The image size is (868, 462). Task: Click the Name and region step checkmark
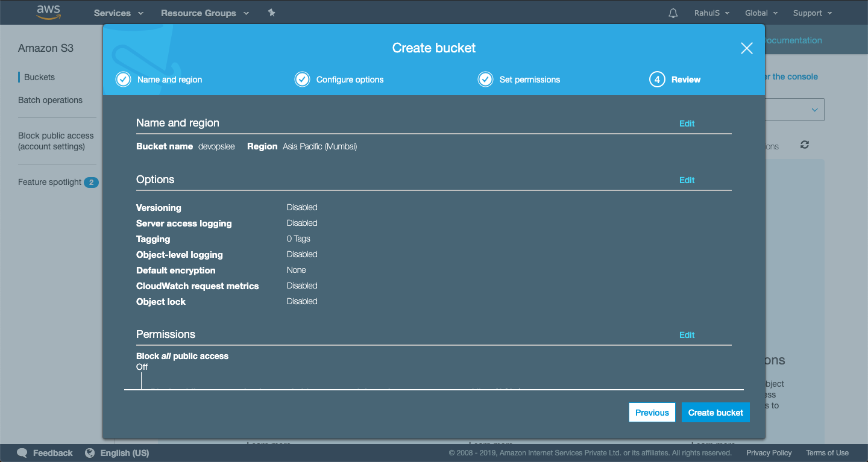click(x=123, y=79)
